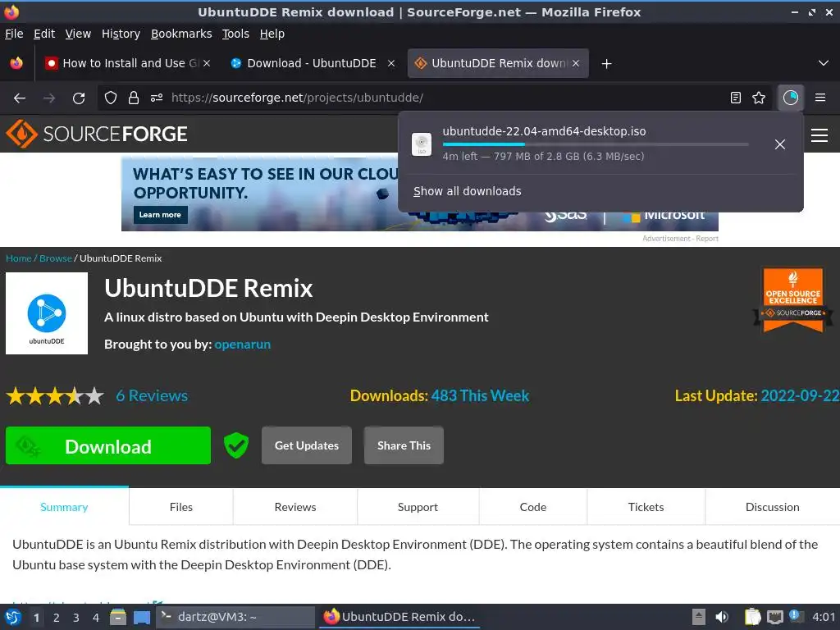Close the 'How to Install and Use' tab
The image size is (840, 630).
click(207, 63)
